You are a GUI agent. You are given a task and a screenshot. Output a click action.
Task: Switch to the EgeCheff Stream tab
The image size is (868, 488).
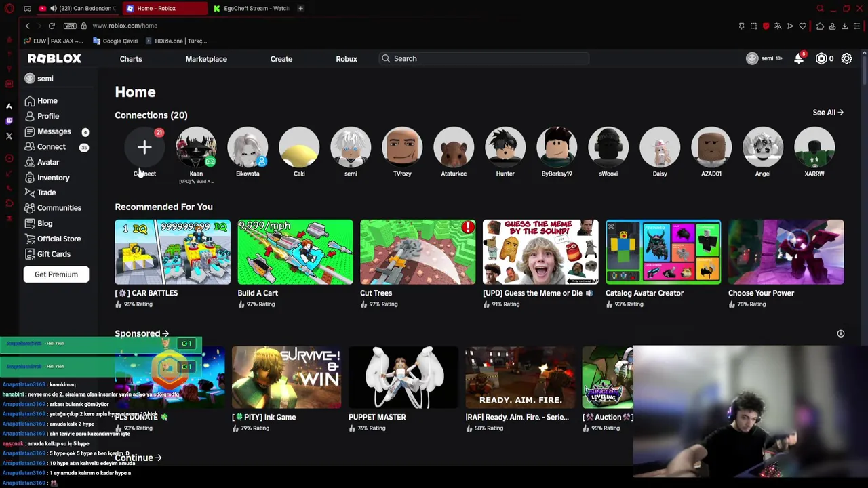252,9
